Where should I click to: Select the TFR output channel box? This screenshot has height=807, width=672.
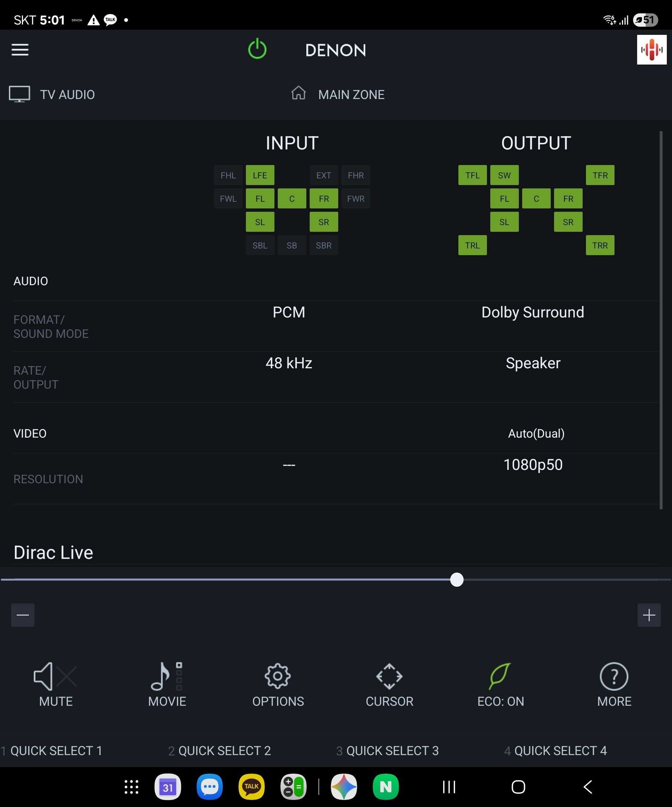pyautogui.click(x=600, y=175)
